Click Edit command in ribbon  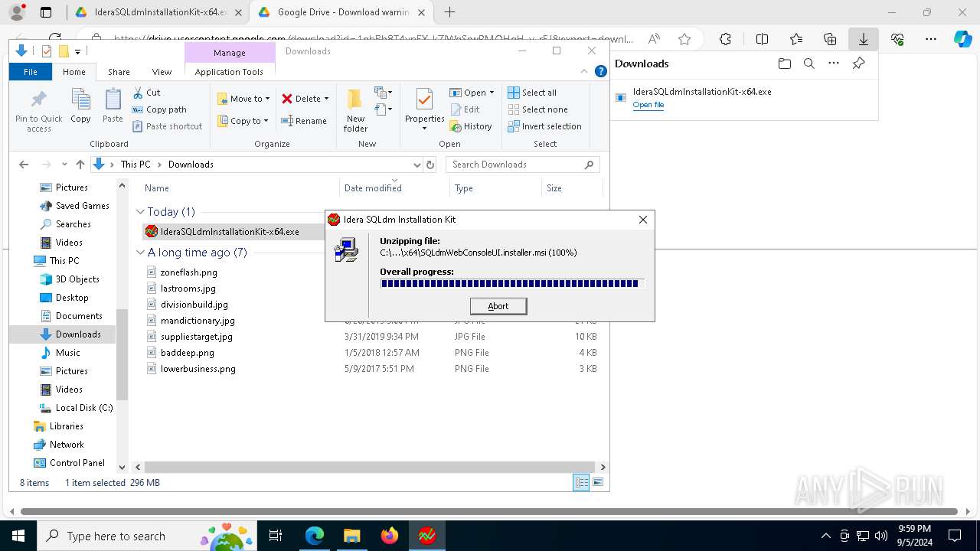click(465, 109)
